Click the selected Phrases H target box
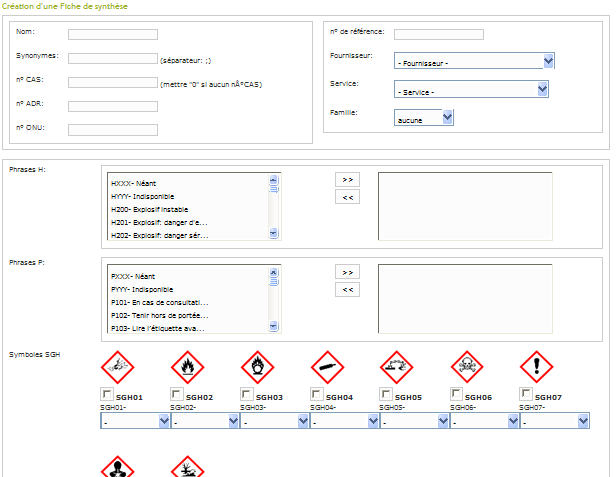Screen dimensions: 616x477 [465, 206]
